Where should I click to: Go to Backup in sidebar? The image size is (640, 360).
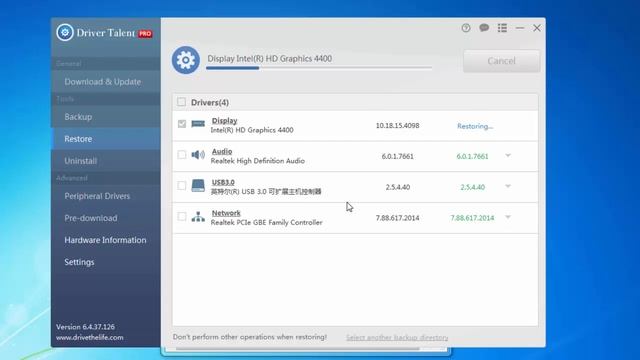click(106, 117)
